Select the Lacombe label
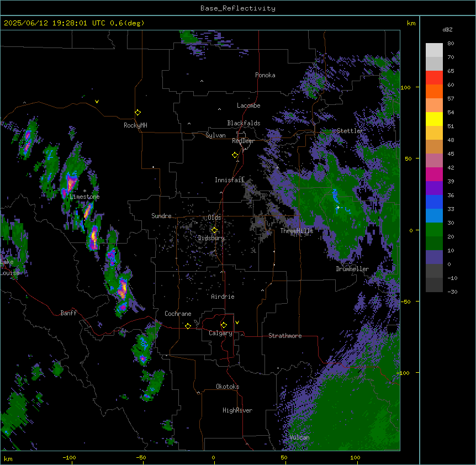 (248, 105)
